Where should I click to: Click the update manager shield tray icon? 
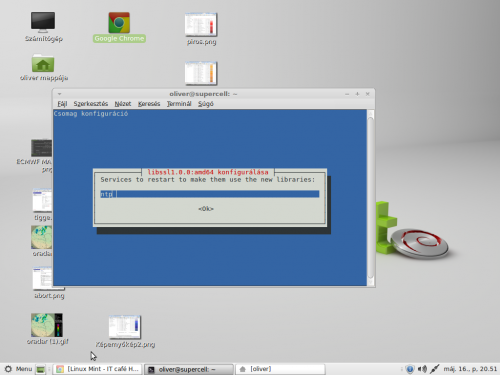[410, 369]
